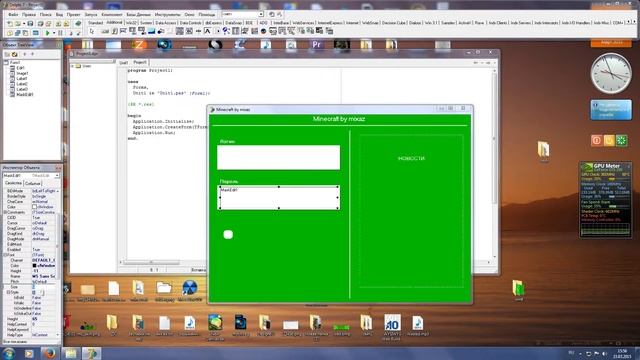This screenshot has width=640, height=360.
Task: Click the Toggle Form/Unit icon
Action: pyautogui.click(x=25, y=33)
